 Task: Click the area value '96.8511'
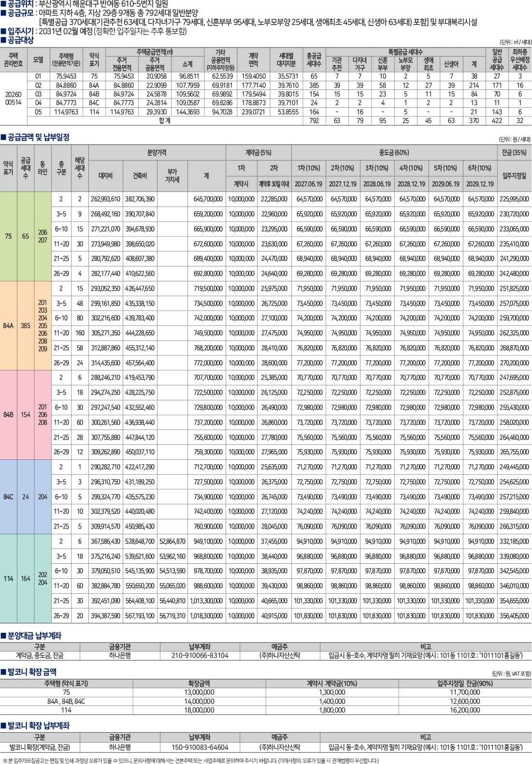click(189, 76)
